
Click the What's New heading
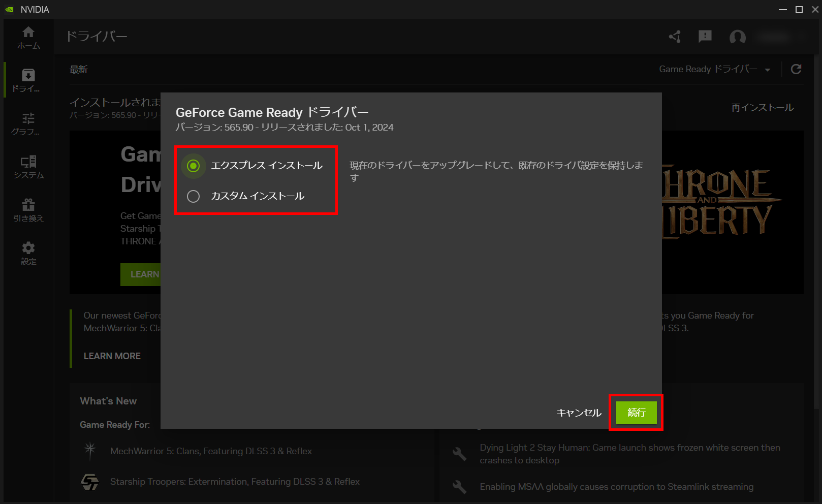108,401
